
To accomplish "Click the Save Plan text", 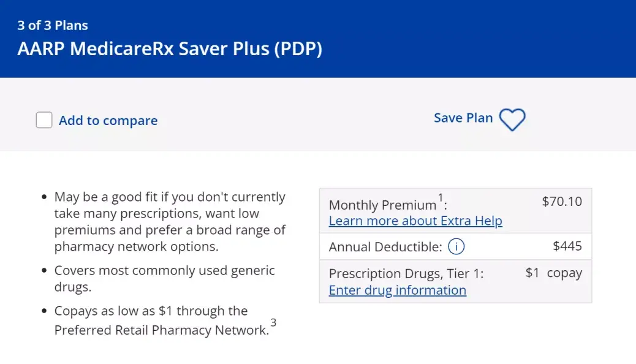I will point(463,118).
